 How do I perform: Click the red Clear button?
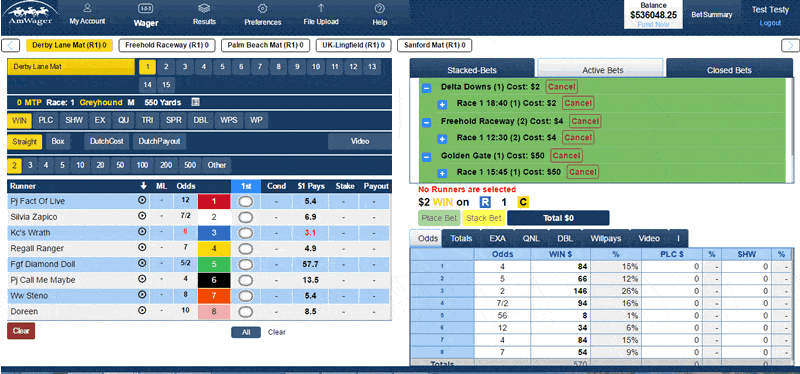click(x=21, y=331)
